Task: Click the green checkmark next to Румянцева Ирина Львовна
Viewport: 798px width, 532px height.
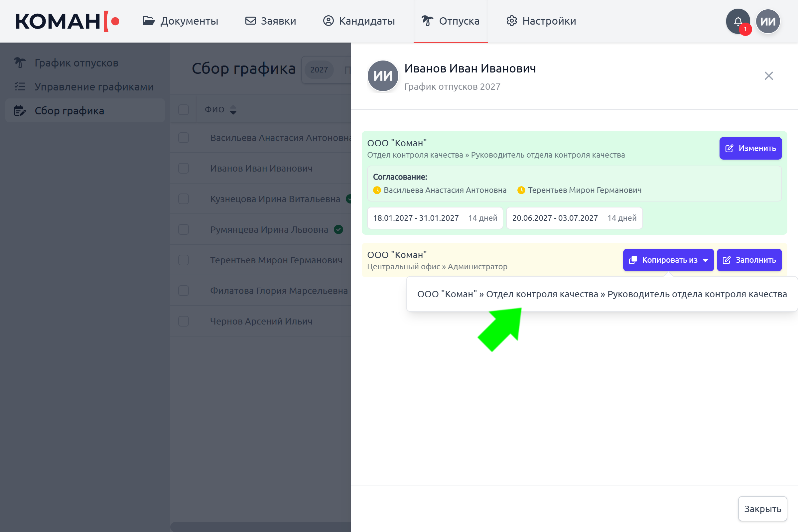Action: 338,230
